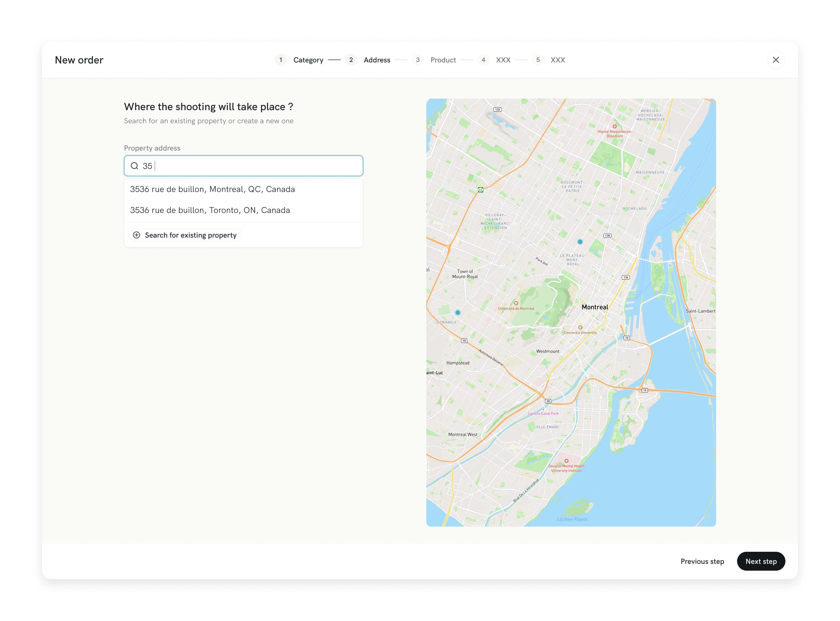Click Search for existing property button
840x621 pixels.
coord(185,235)
